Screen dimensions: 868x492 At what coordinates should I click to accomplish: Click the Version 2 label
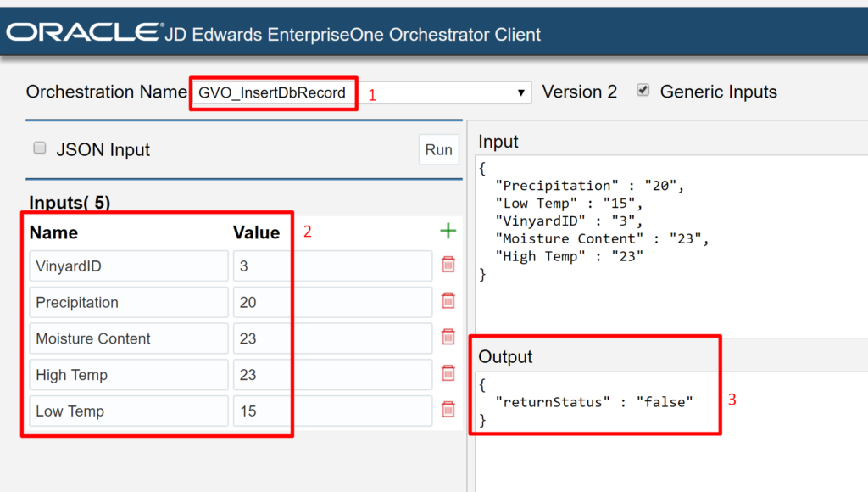pos(580,92)
